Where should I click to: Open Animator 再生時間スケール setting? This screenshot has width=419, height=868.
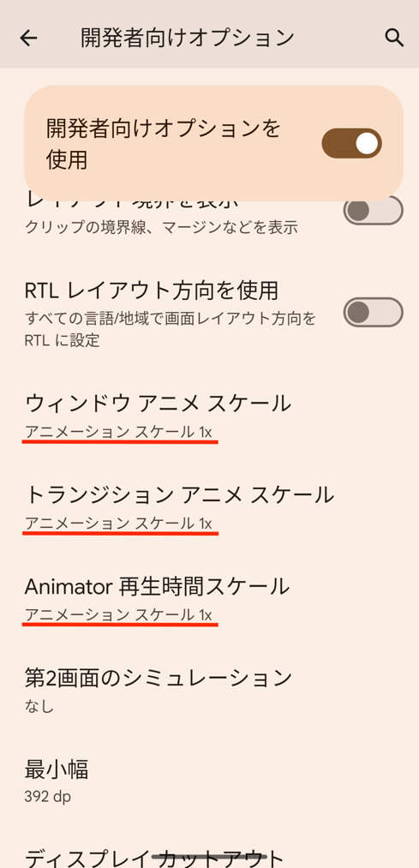click(x=209, y=598)
